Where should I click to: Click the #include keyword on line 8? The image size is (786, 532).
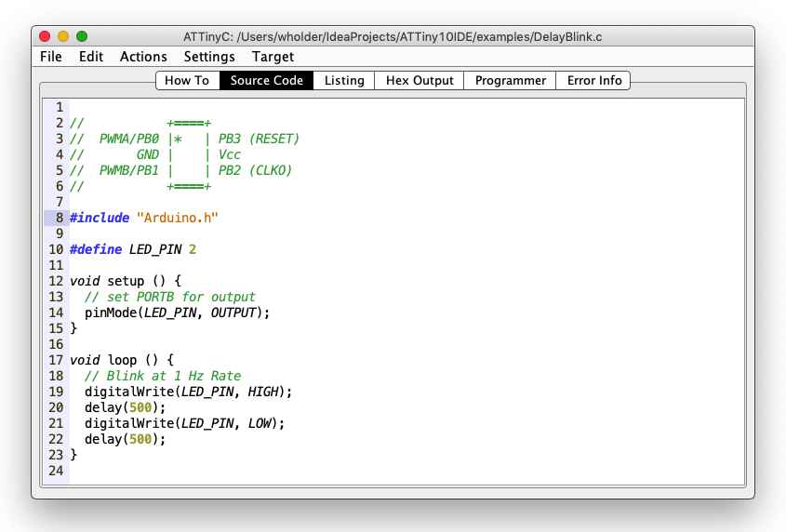[100, 219]
